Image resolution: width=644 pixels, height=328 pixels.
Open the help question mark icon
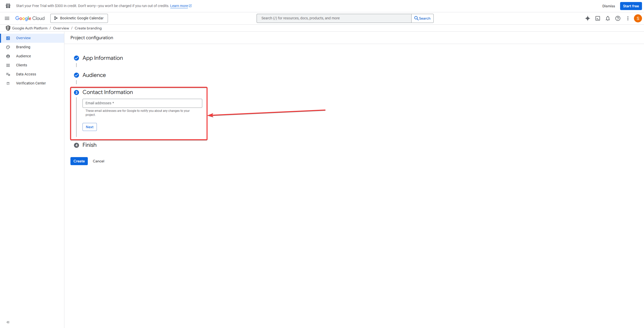(618, 18)
